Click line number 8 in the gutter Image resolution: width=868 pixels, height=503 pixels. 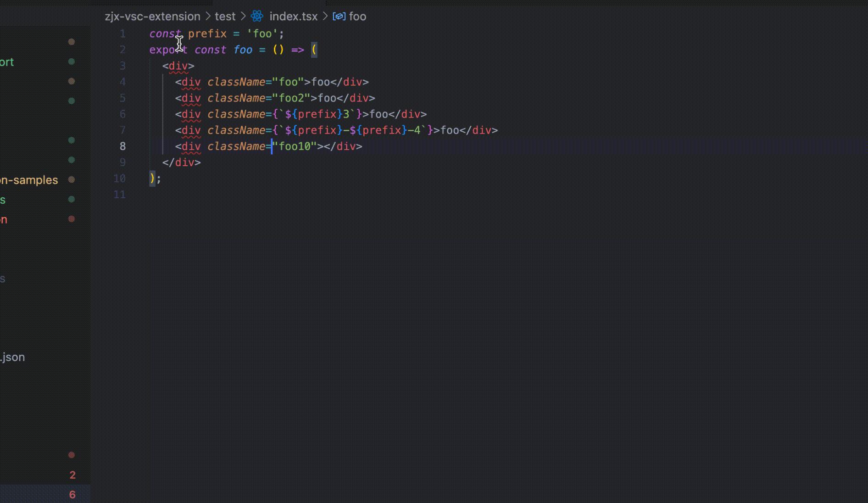(122, 146)
